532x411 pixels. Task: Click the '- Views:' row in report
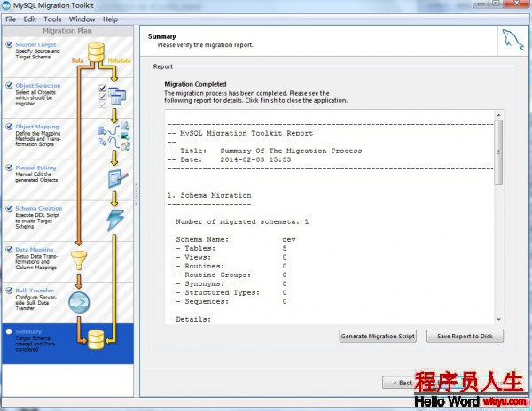[x=231, y=257]
